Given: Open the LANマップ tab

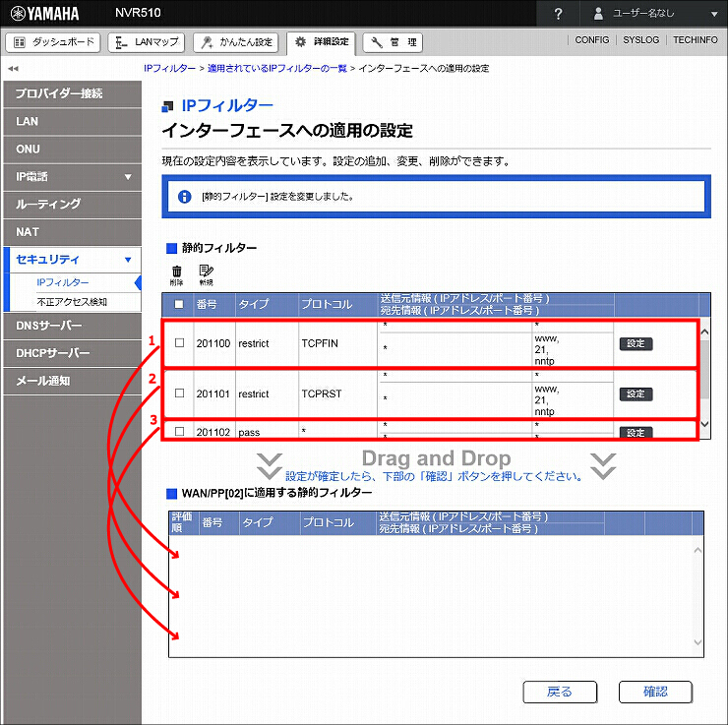Looking at the screenshot, I should tap(147, 42).
